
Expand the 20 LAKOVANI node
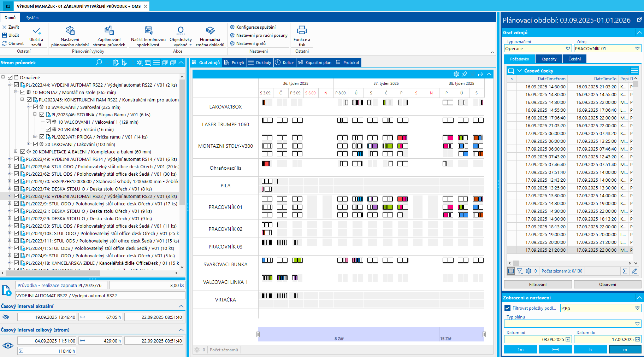pyautogui.click(x=29, y=144)
